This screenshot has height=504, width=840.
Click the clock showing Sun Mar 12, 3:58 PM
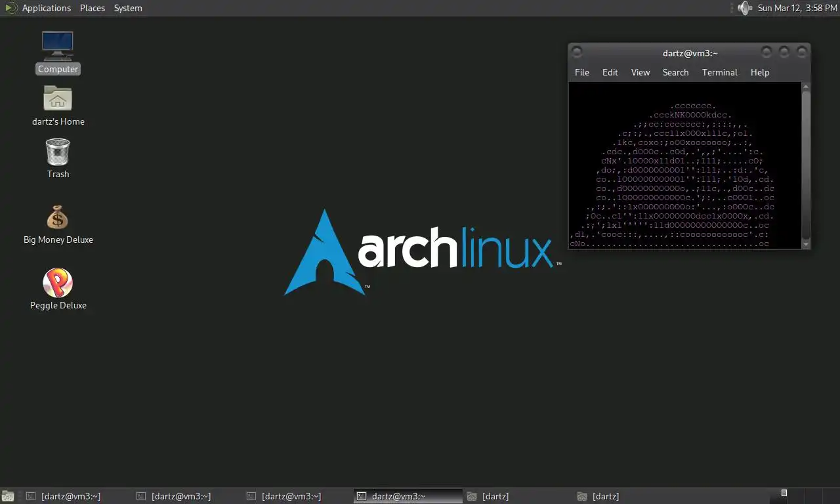point(797,8)
